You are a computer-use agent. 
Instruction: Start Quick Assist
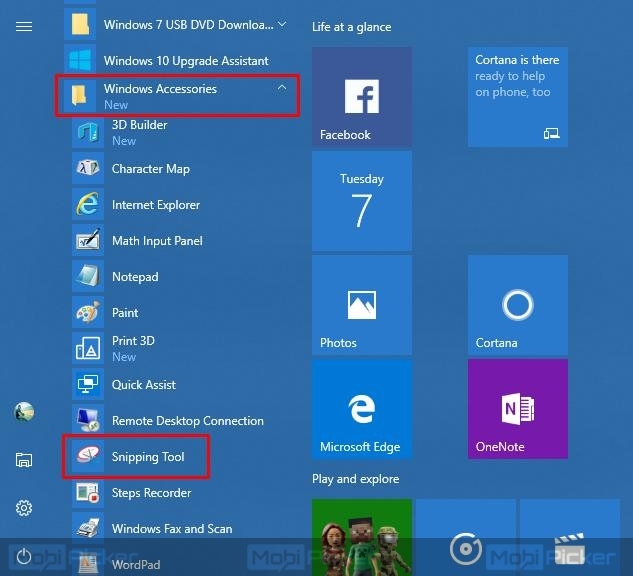point(143,385)
